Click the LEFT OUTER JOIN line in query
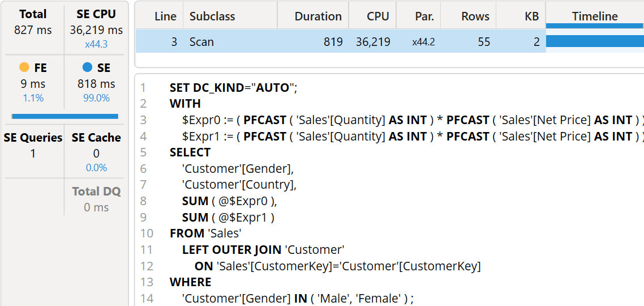644x306 pixels. pyautogui.click(x=263, y=249)
